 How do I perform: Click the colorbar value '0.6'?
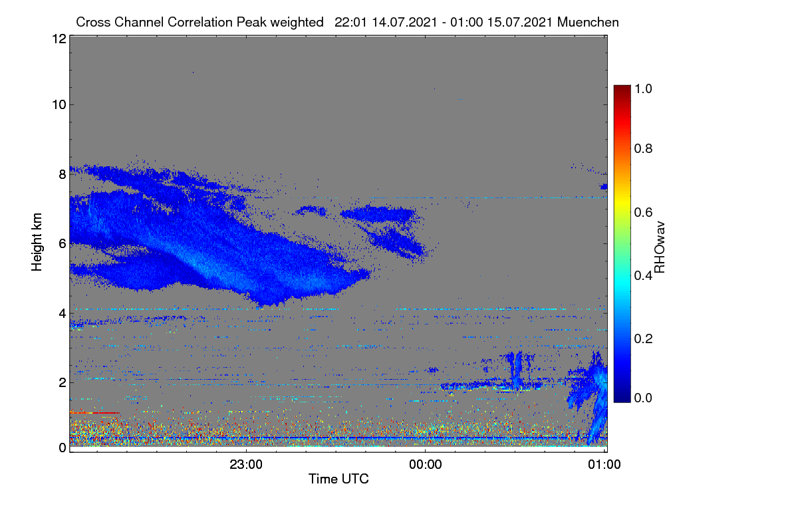point(644,212)
